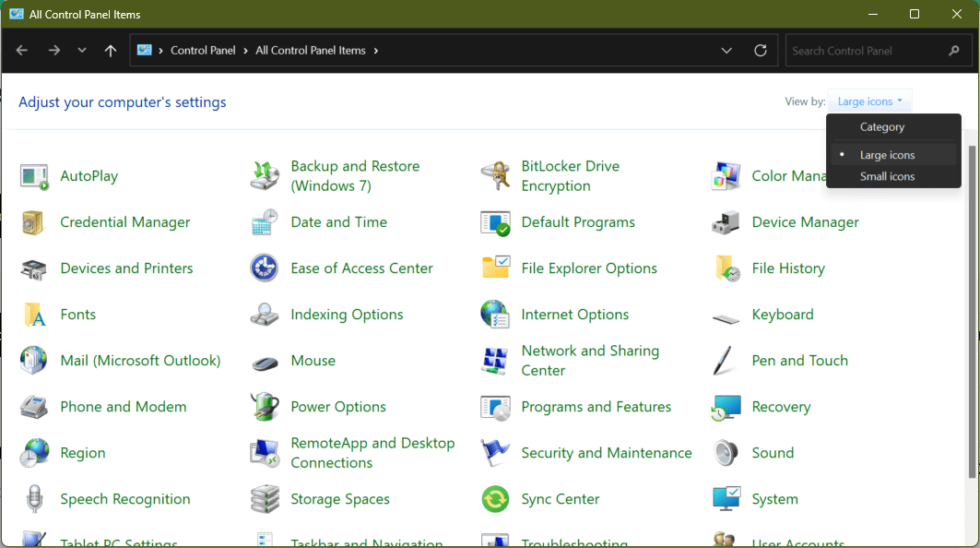Open the Sync Center green icon
980x548 pixels.
tap(495, 499)
